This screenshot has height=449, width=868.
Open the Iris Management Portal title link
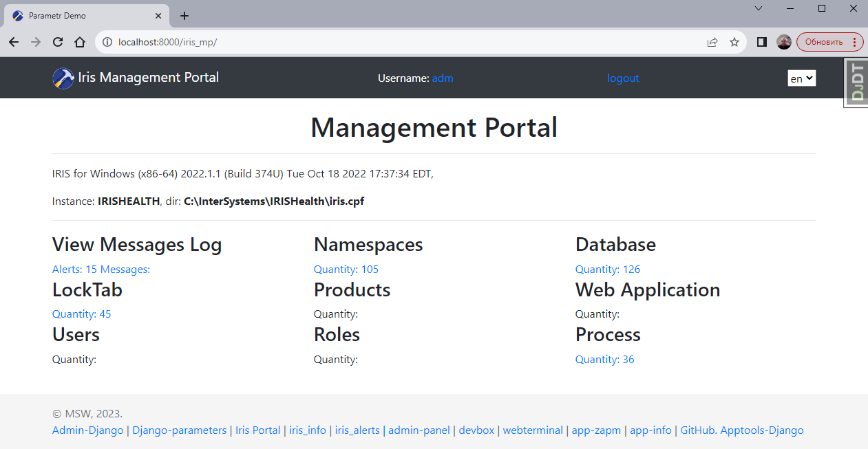tap(149, 78)
